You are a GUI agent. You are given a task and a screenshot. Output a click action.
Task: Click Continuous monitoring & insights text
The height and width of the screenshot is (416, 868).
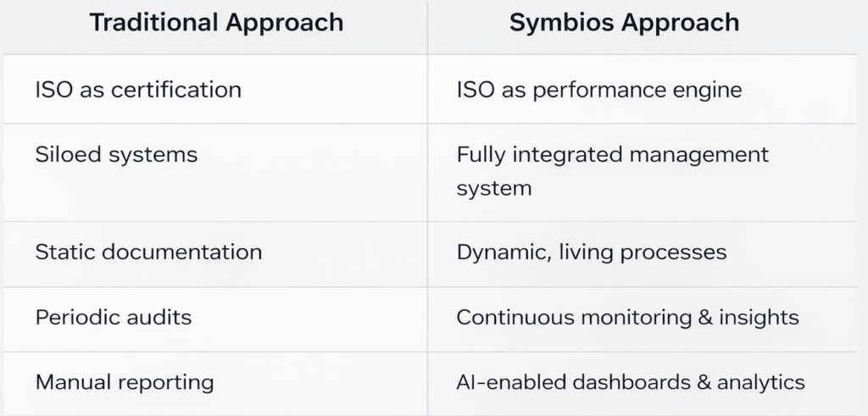tap(628, 318)
